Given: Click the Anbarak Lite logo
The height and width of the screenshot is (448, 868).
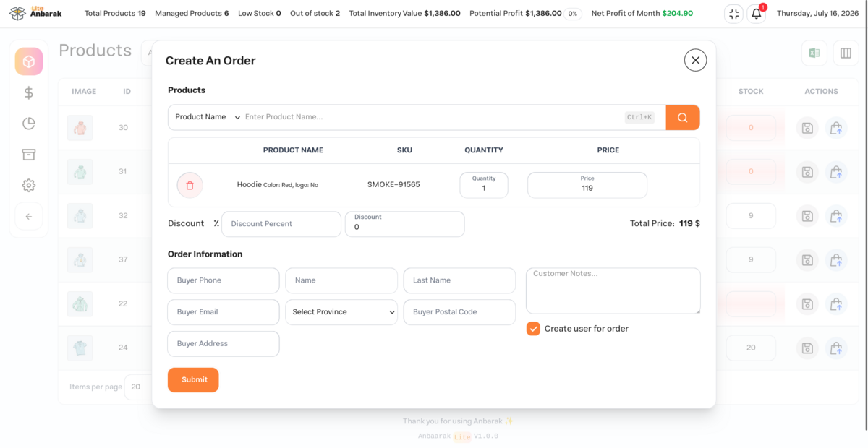Looking at the screenshot, I should [x=35, y=13].
